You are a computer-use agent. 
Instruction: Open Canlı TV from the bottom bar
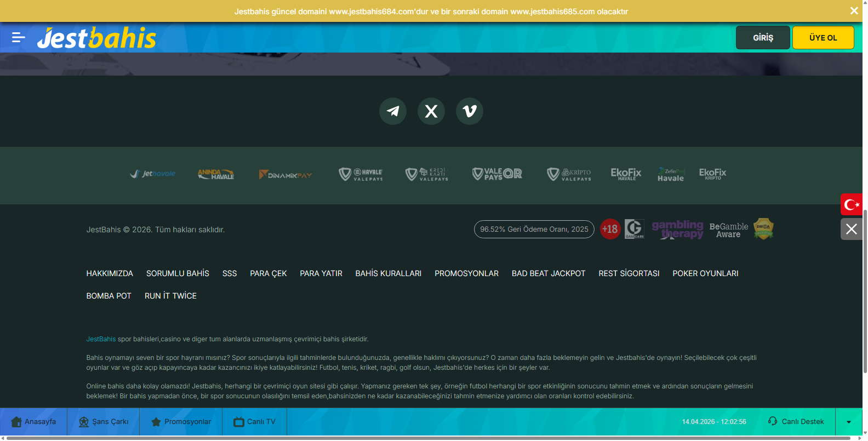point(255,422)
